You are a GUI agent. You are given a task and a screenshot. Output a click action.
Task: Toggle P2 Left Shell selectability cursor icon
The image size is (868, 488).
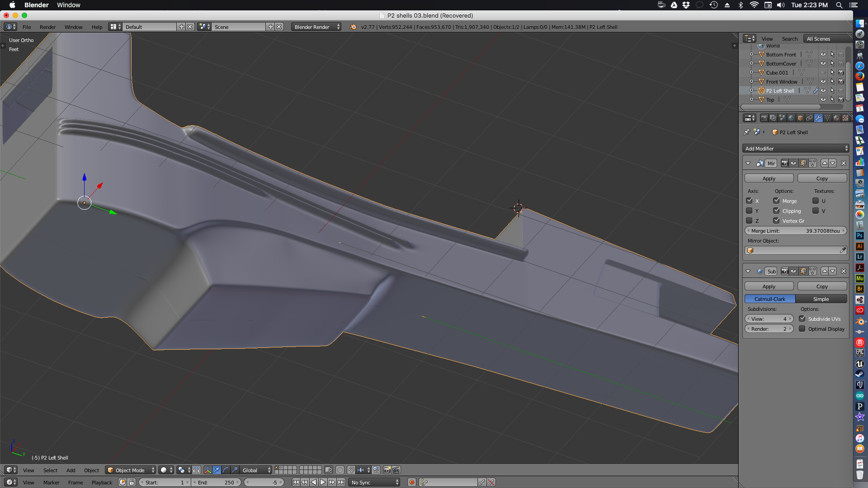click(832, 91)
